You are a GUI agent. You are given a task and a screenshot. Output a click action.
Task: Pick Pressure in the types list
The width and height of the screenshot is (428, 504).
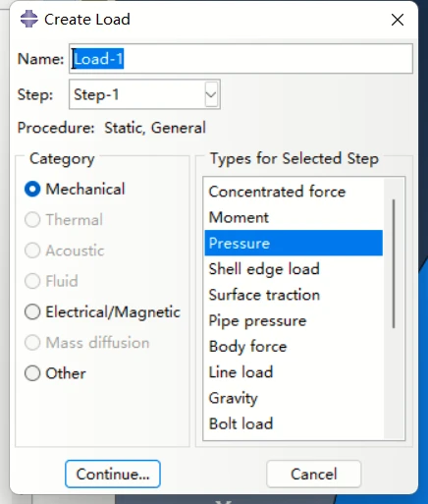coord(294,243)
